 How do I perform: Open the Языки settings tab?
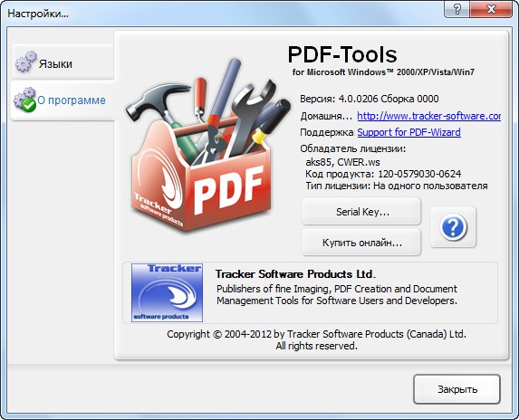pos(62,62)
